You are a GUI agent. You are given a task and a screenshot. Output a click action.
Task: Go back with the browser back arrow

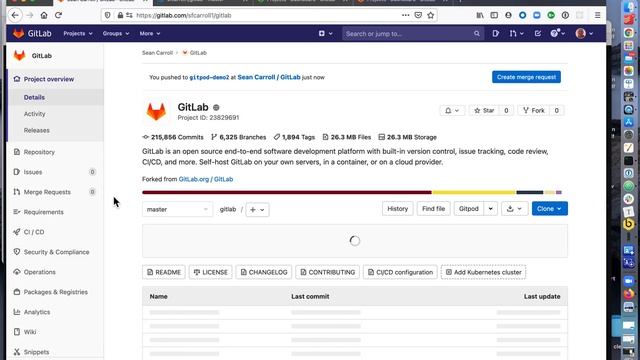coord(15,15)
